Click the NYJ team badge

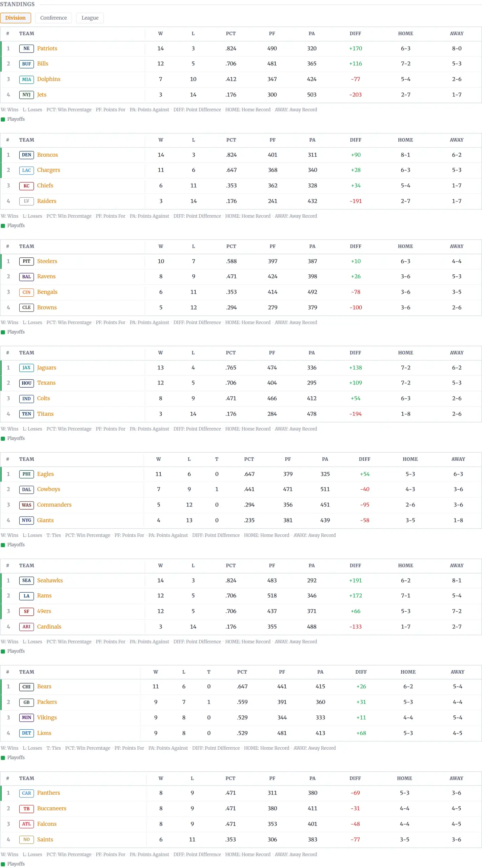tap(26, 95)
